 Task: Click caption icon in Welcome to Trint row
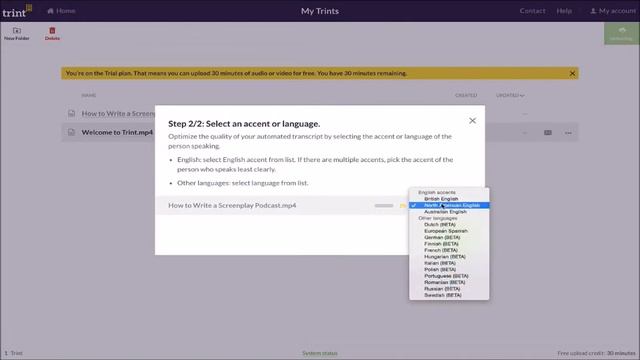pos(548,133)
